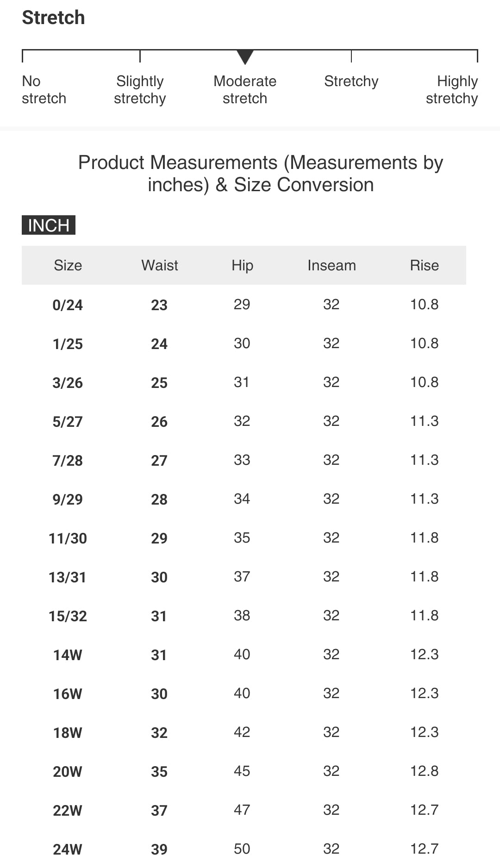Image resolution: width=500 pixels, height=868 pixels.
Task: Click the Product Measurements title text
Action: [261, 174]
